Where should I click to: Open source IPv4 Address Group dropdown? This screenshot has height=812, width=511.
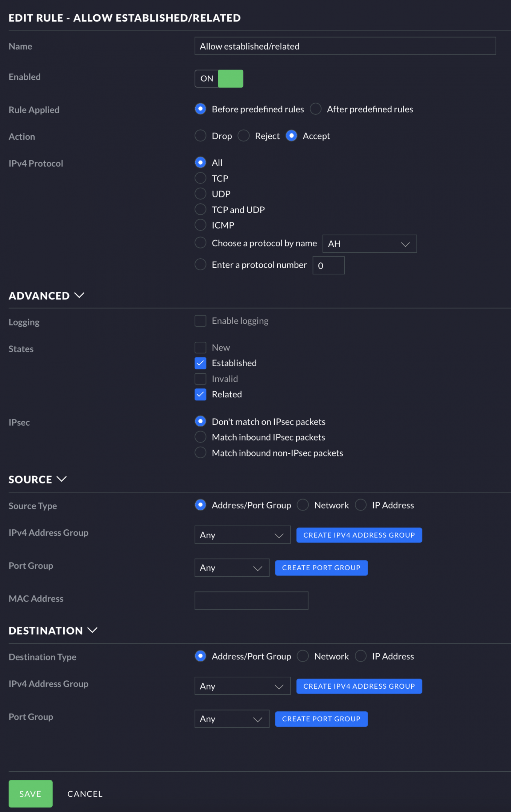[x=242, y=535]
